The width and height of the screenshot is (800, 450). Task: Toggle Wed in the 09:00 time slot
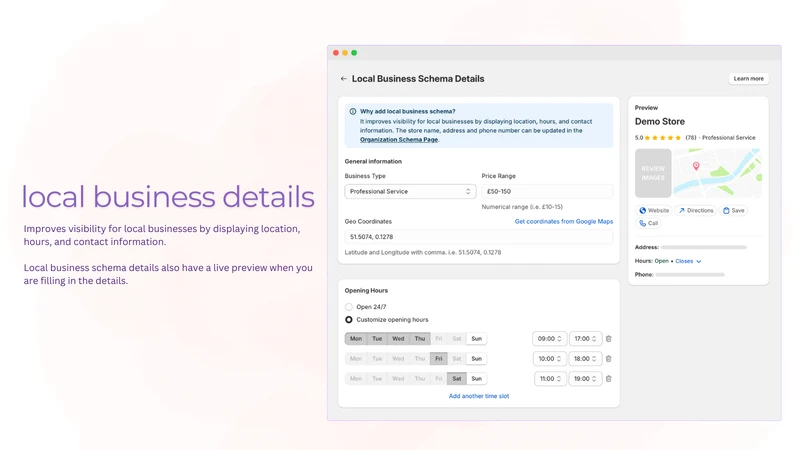click(x=398, y=339)
